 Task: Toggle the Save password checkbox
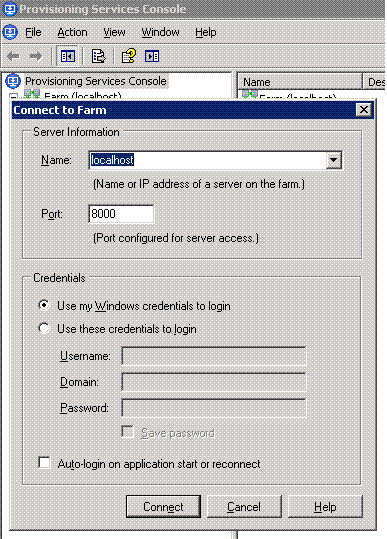pos(128,432)
